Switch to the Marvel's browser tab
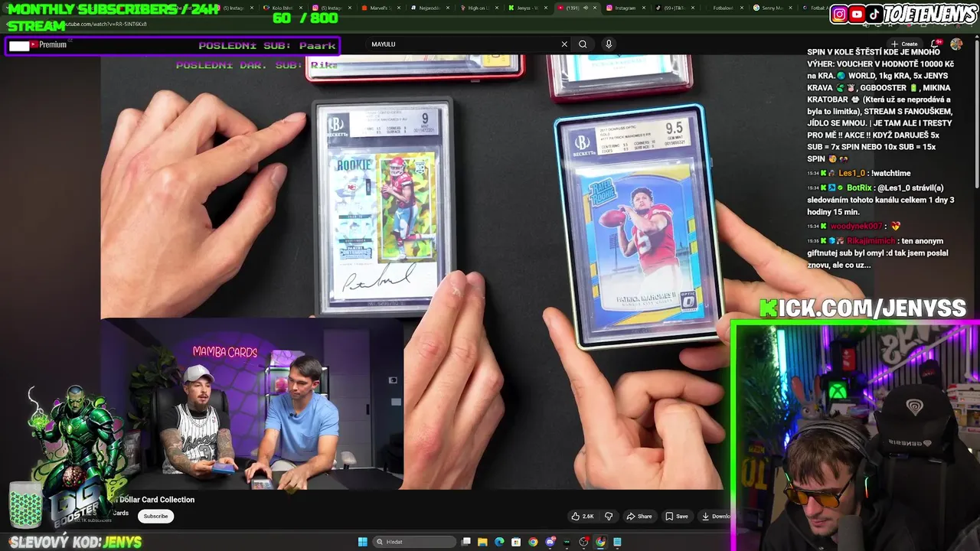The width and height of the screenshot is (980, 551). (x=381, y=8)
